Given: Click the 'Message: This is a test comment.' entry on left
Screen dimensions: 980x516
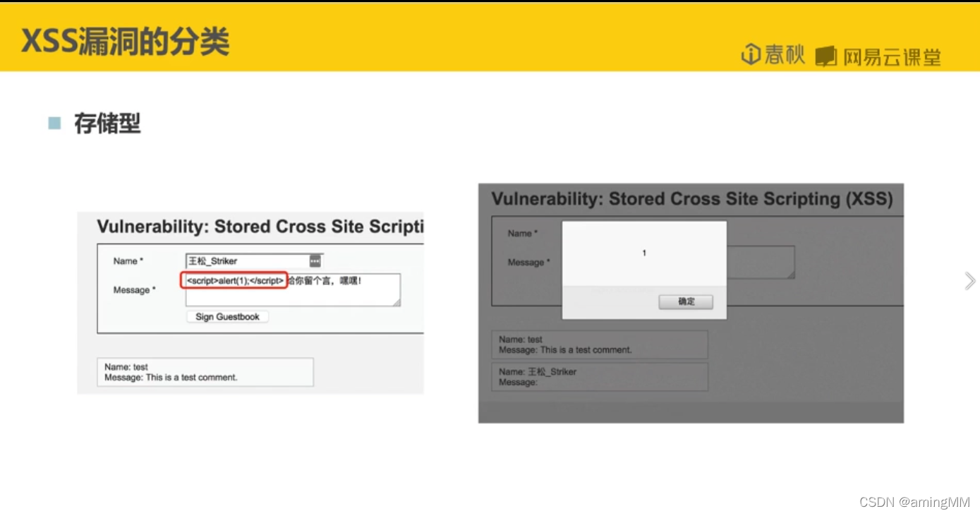Looking at the screenshot, I should click(x=171, y=378).
